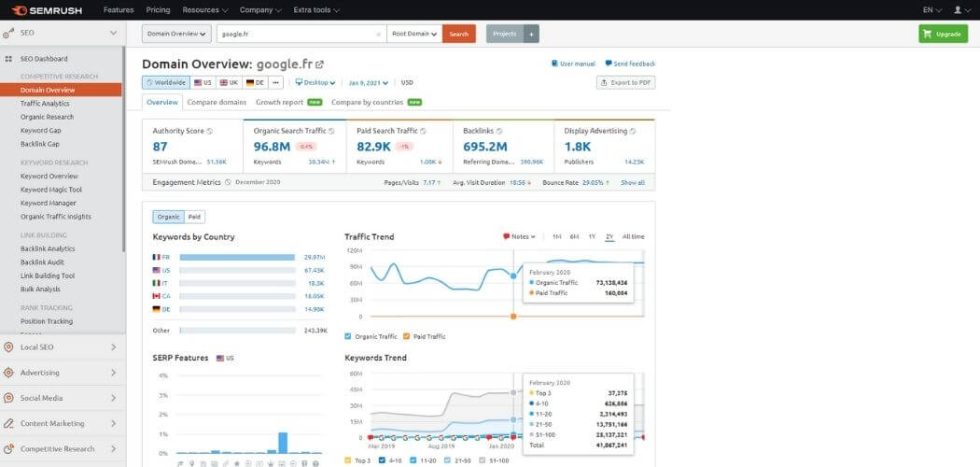980x467 pixels.
Task: Open the Extra tools top menu
Action: click(x=317, y=10)
